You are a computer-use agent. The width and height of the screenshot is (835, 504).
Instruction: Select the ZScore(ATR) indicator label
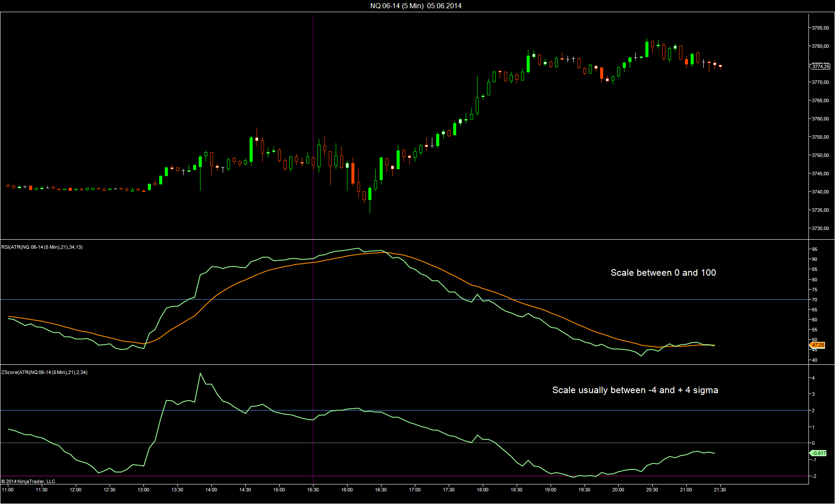[x=44, y=372]
